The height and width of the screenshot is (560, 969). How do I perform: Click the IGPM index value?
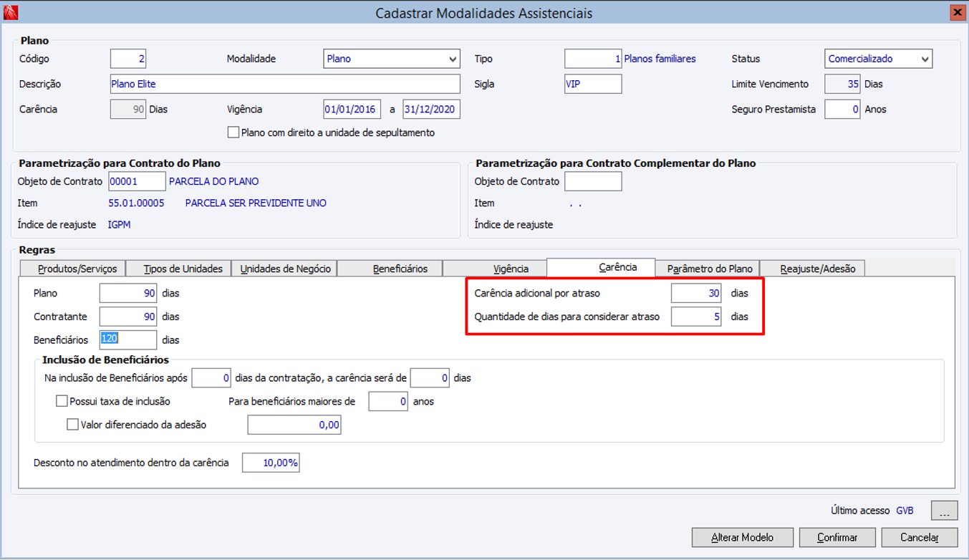[x=119, y=225]
